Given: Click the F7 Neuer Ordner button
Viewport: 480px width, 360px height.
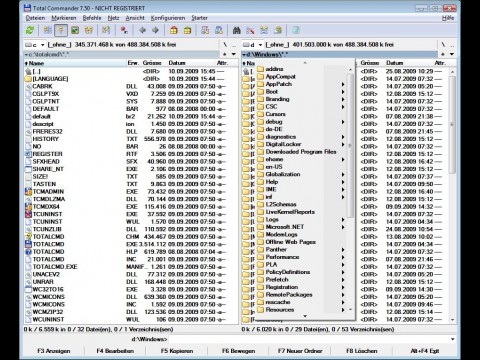Looking at the screenshot, I should [300, 351].
